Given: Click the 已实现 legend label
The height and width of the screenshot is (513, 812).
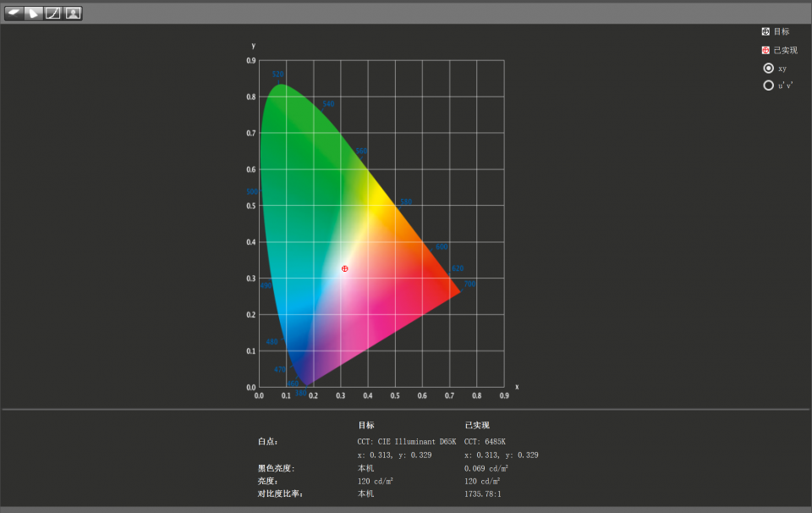Looking at the screenshot, I should point(785,50).
